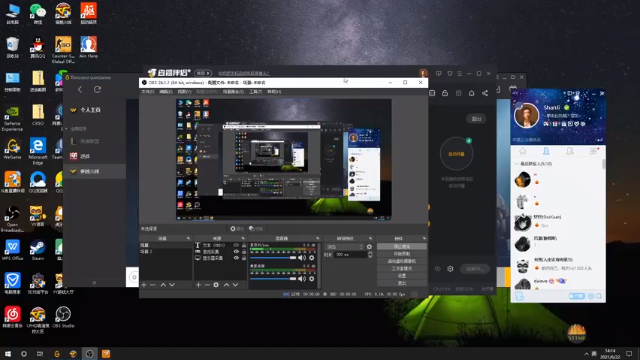Hide the text (GDI+) source eye icon

pos(236,245)
